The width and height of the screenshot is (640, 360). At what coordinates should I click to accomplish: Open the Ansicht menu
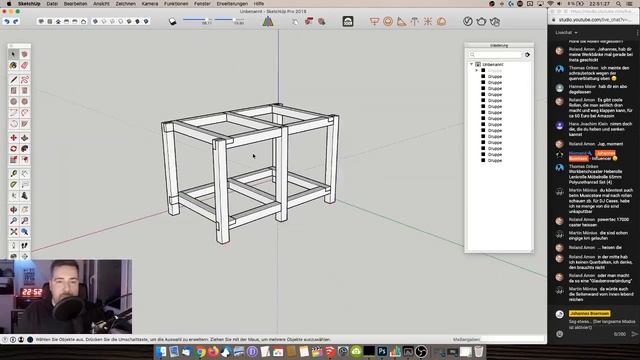coord(101,4)
